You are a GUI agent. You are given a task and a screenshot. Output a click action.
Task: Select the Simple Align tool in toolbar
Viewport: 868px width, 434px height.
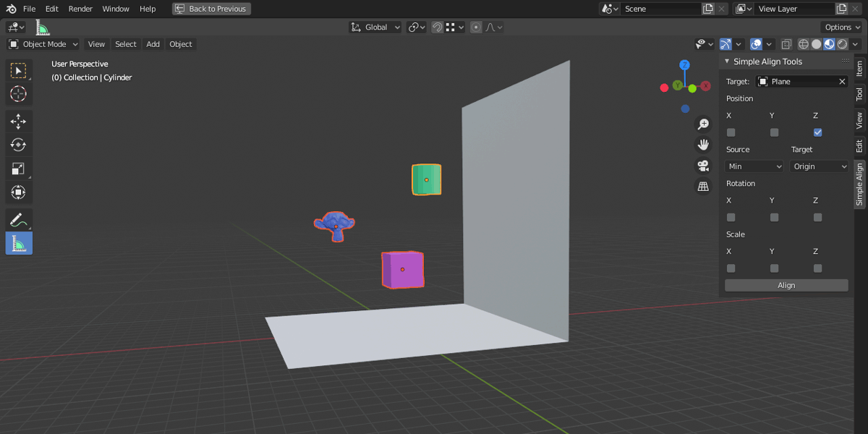pyautogui.click(x=19, y=244)
